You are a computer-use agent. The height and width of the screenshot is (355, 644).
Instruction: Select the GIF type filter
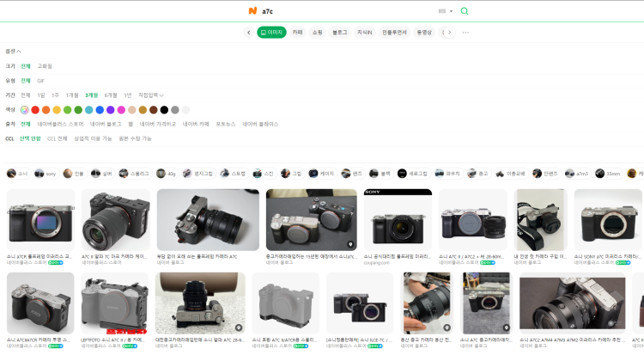(40, 80)
